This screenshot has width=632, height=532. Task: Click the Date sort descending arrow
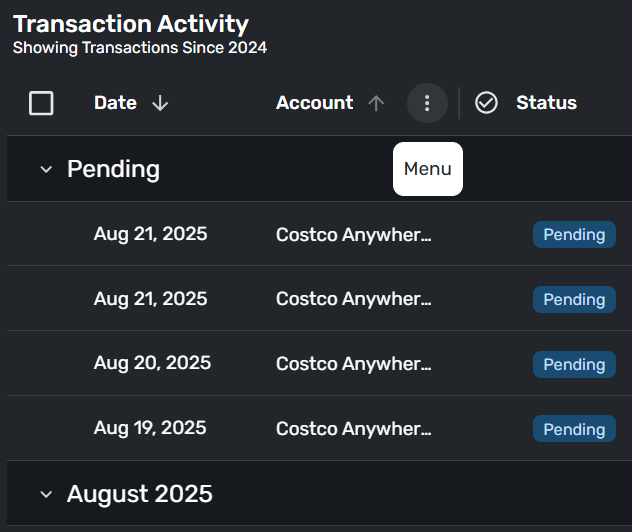[x=160, y=103]
